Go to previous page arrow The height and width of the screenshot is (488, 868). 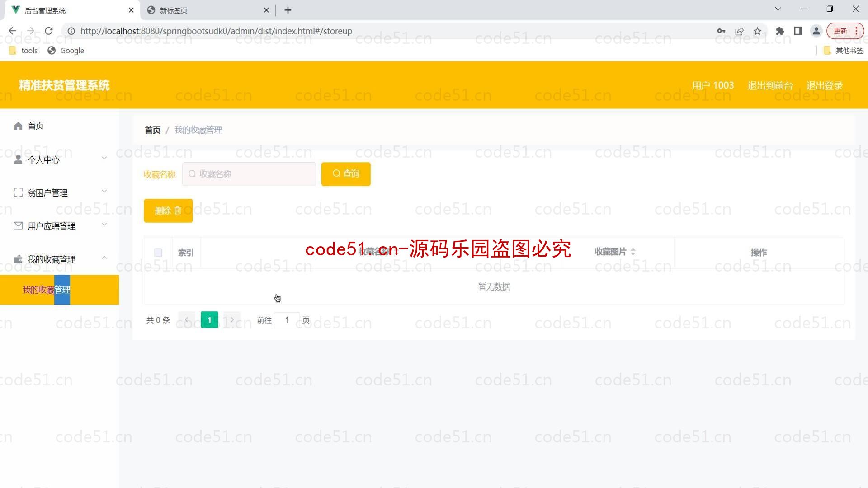pyautogui.click(x=187, y=320)
